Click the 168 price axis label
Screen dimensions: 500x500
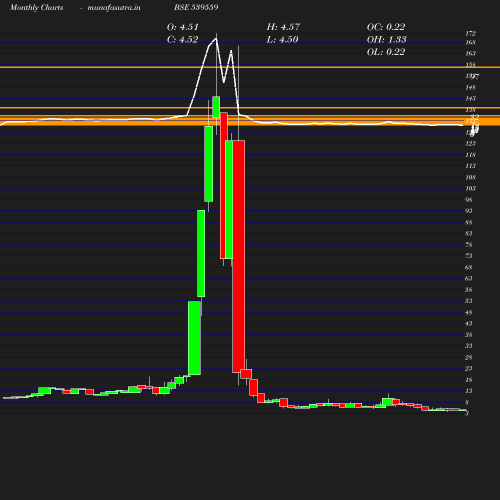point(471,42)
